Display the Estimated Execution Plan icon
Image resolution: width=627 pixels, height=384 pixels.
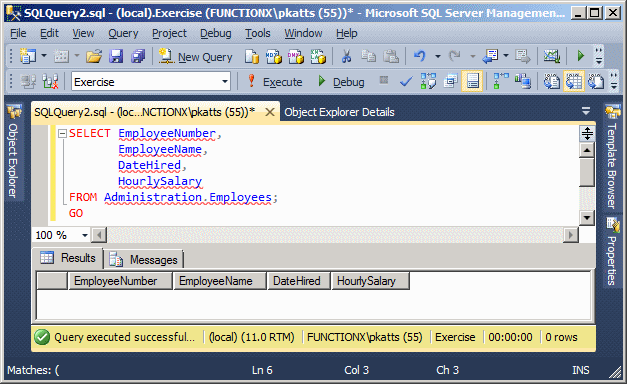[428, 82]
